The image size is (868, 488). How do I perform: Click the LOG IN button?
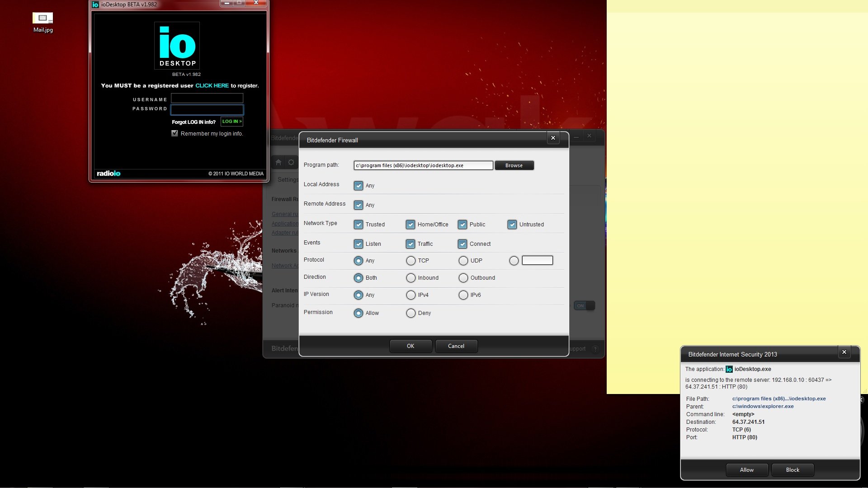[x=232, y=122]
